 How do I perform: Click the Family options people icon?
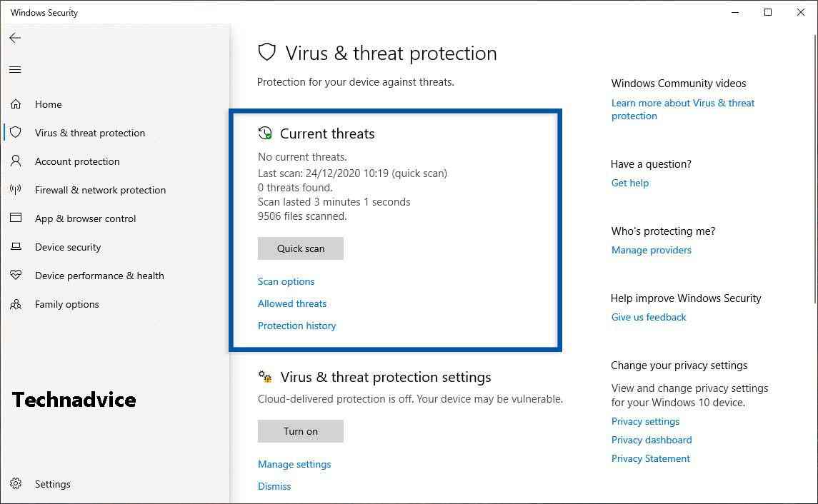16,304
